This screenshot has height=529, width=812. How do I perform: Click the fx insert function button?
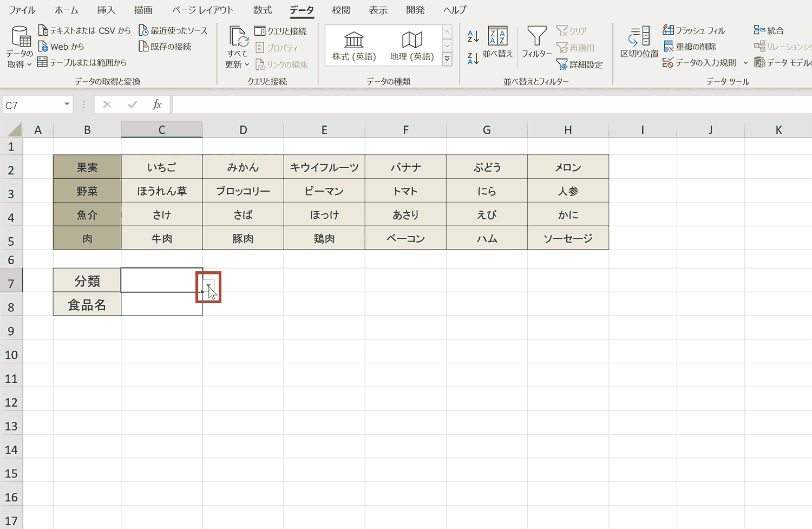[156, 104]
